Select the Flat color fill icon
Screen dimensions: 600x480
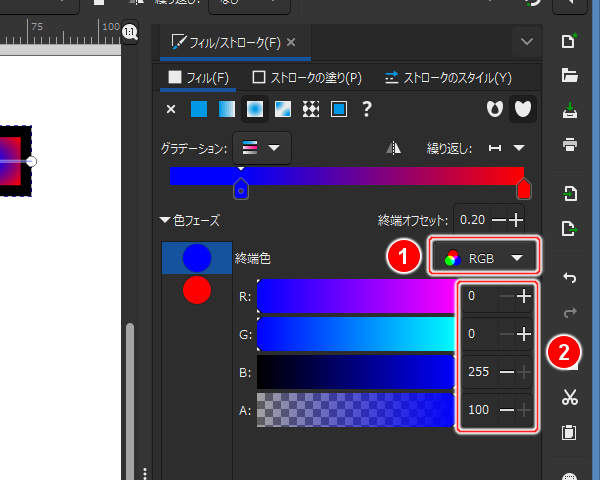coord(199,109)
